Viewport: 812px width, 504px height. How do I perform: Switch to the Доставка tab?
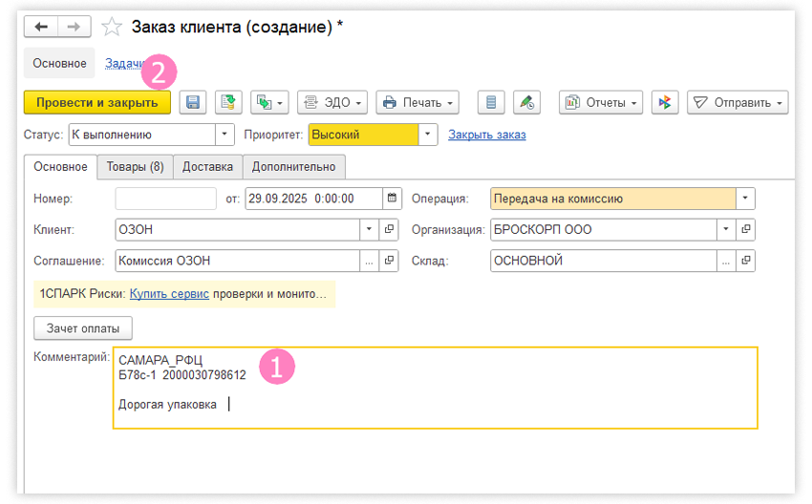click(207, 166)
